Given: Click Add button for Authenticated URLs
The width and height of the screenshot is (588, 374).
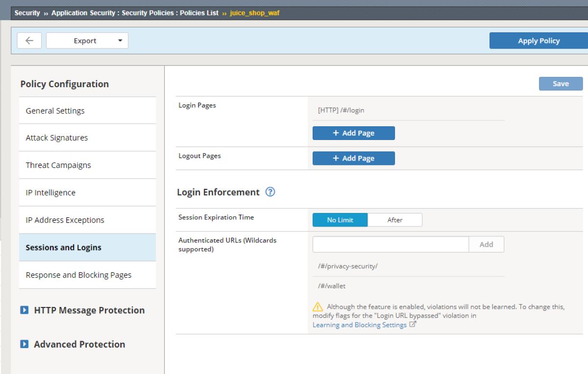Looking at the screenshot, I should 486,244.
